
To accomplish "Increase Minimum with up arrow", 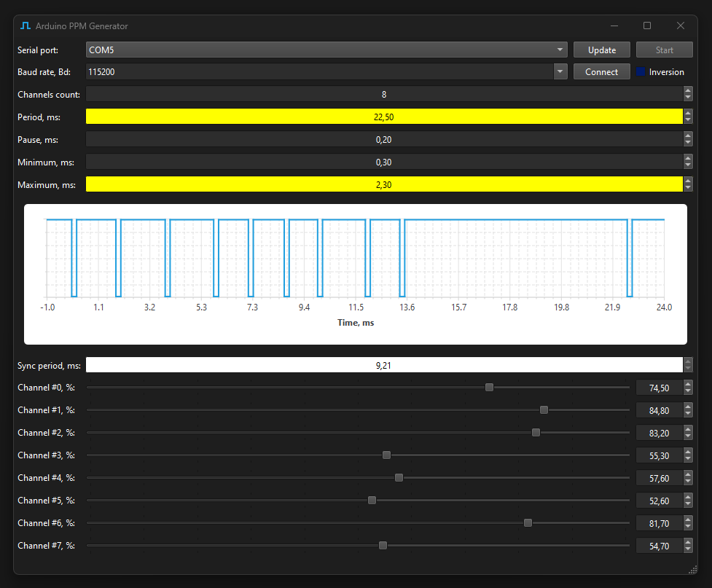I will click(x=688, y=158).
